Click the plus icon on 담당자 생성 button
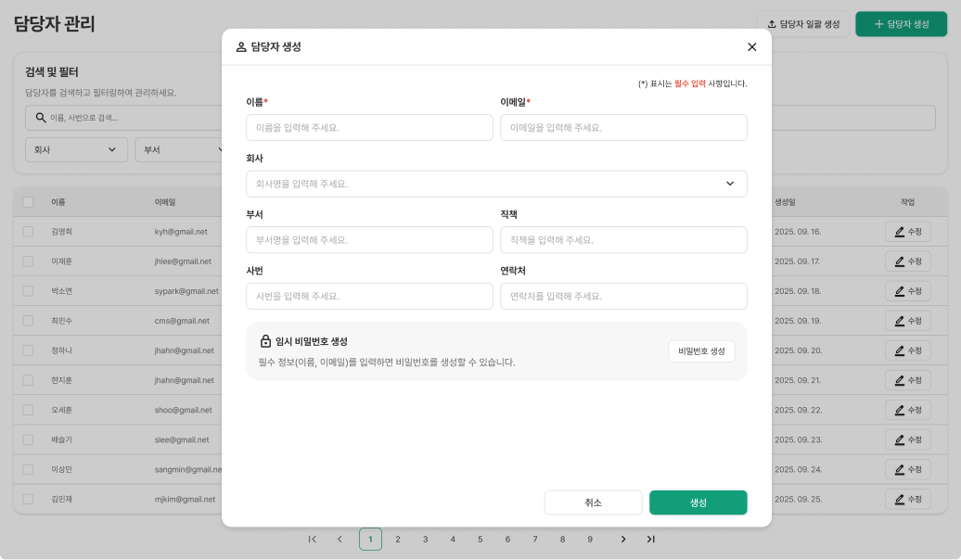961x560 pixels. point(879,23)
